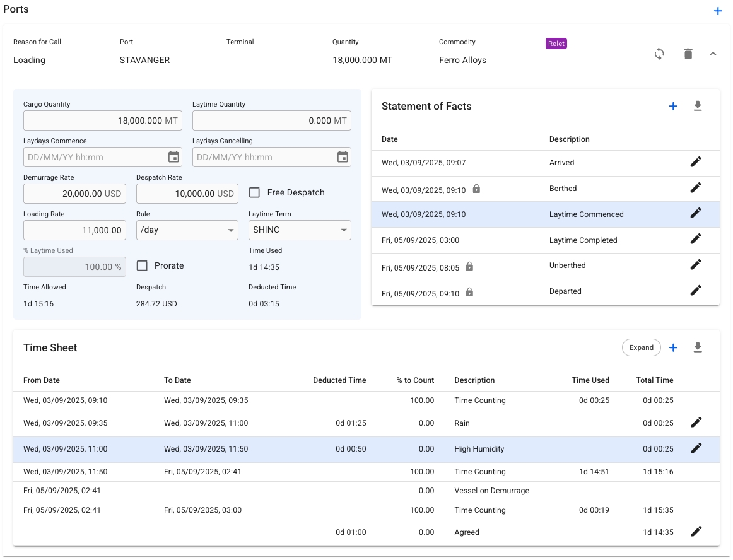Tick the Prorate checkbox
This screenshot has width=733, height=560.
click(x=143, y=266)
